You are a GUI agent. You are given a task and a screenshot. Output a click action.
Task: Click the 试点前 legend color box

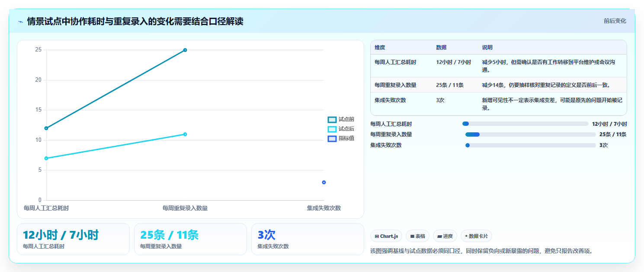click(x=332, y=120)
